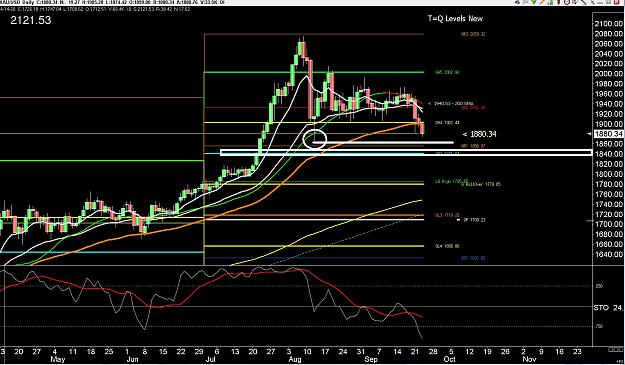625x365 pixels.
Task: Click the clock icon in the toolbar
Action: [567, 2]
